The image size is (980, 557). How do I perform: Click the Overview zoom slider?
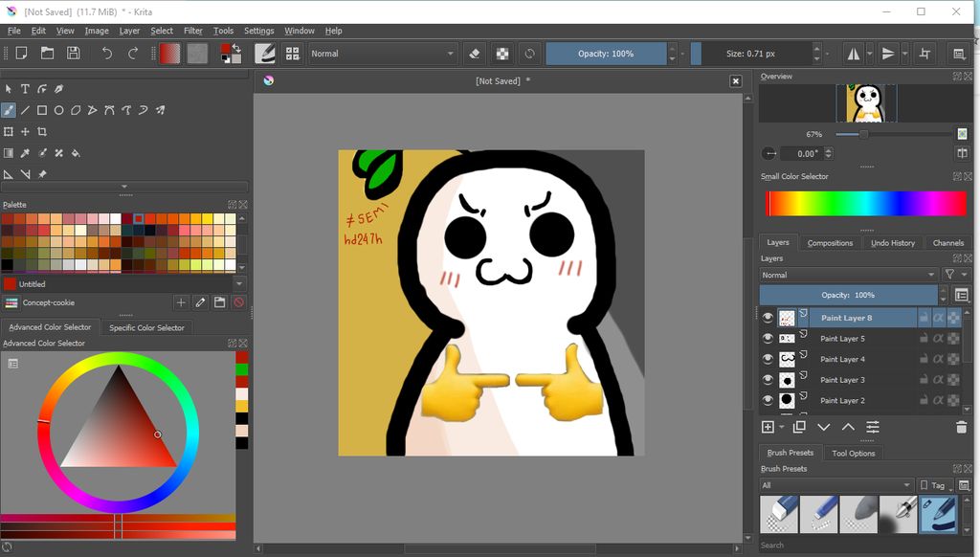coord(894,134)
